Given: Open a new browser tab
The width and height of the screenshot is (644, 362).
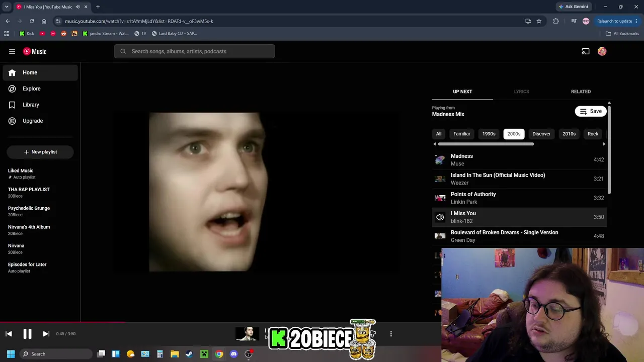Looking at the screenshot, I should 98,7.
